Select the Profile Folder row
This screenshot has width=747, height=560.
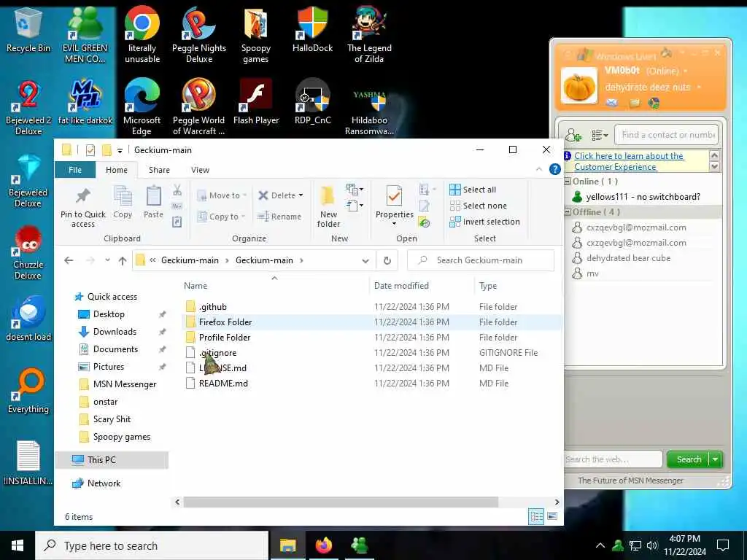tap(371, 338)
